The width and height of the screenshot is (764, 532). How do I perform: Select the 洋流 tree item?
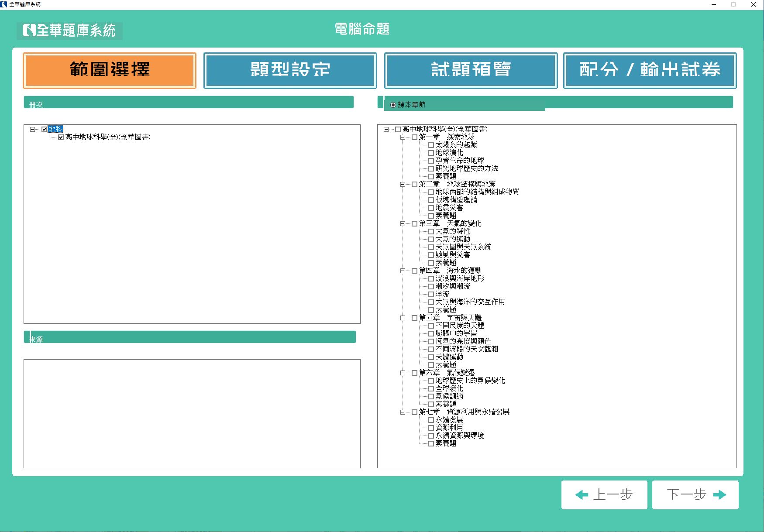442,294
